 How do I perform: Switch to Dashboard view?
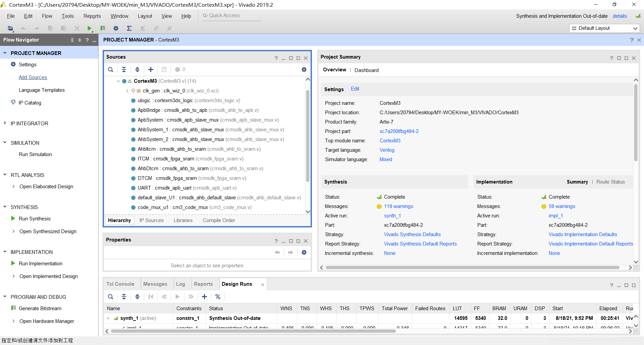[366, 70]
